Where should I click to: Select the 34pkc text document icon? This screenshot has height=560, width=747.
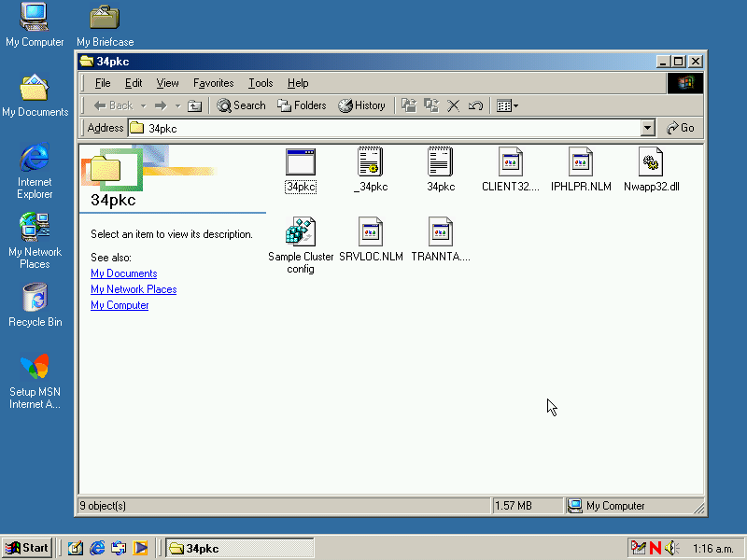440,161
